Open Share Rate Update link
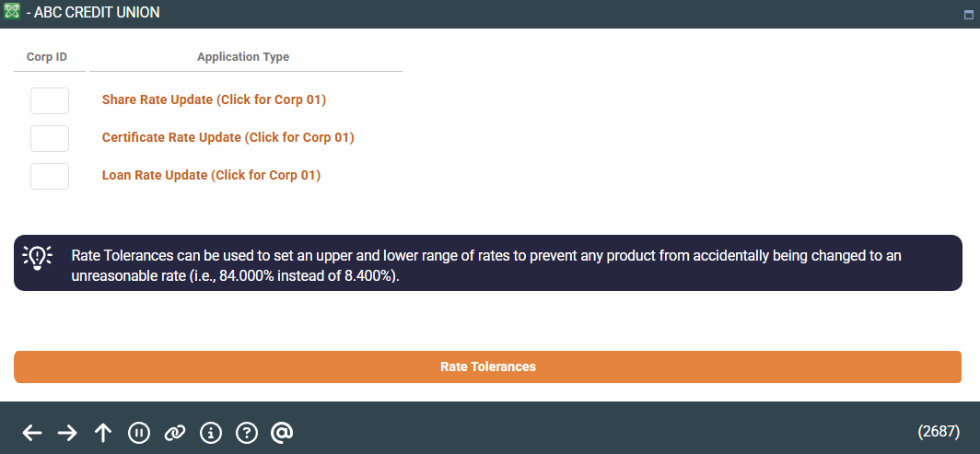The image size is (980, 454). pyautogui.click(x=214, y=99)
